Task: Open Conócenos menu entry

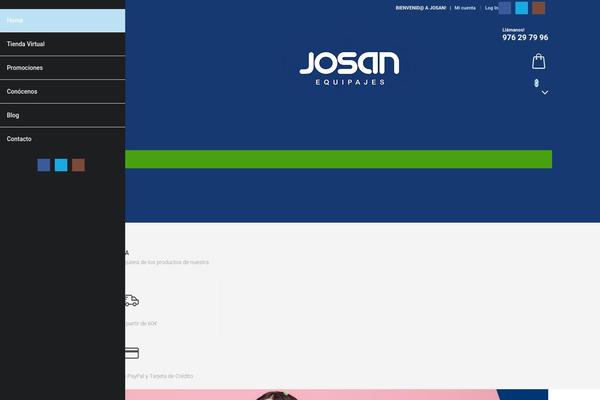Action: (x=62, y=91)
